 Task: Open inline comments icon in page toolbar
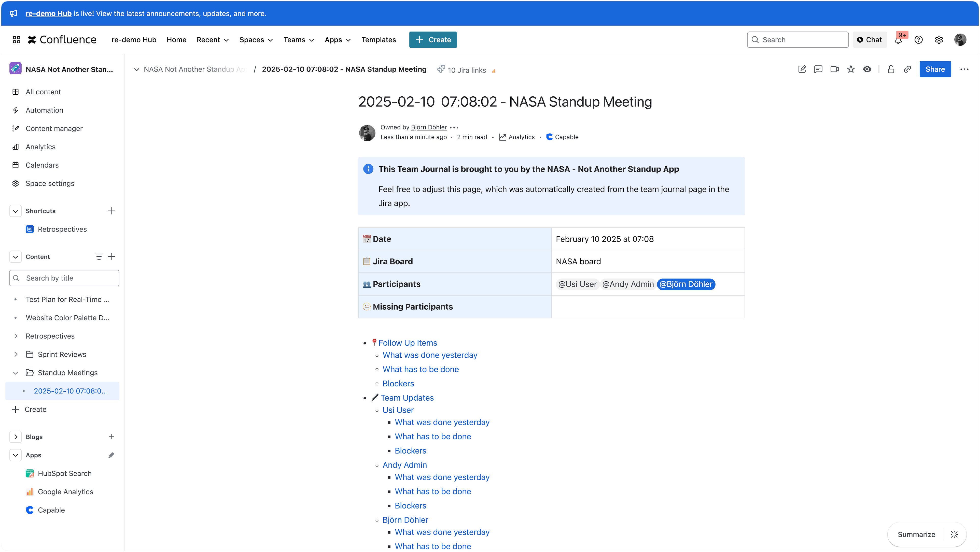tap(818, 69)
